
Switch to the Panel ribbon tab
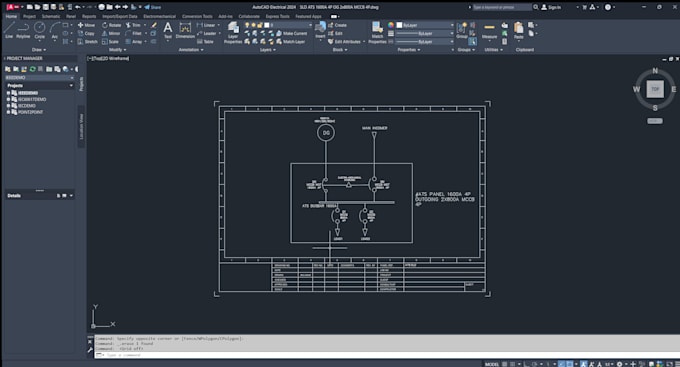click(x=71, y=16)
